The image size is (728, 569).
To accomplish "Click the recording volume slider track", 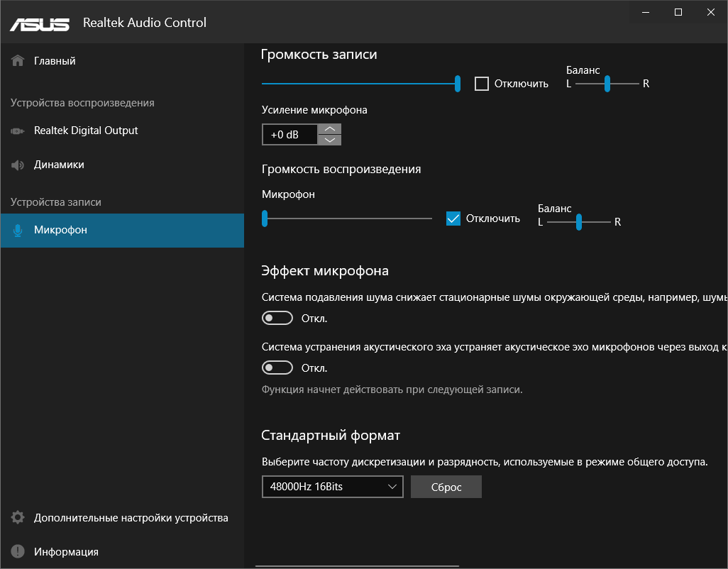I will 355,84.
